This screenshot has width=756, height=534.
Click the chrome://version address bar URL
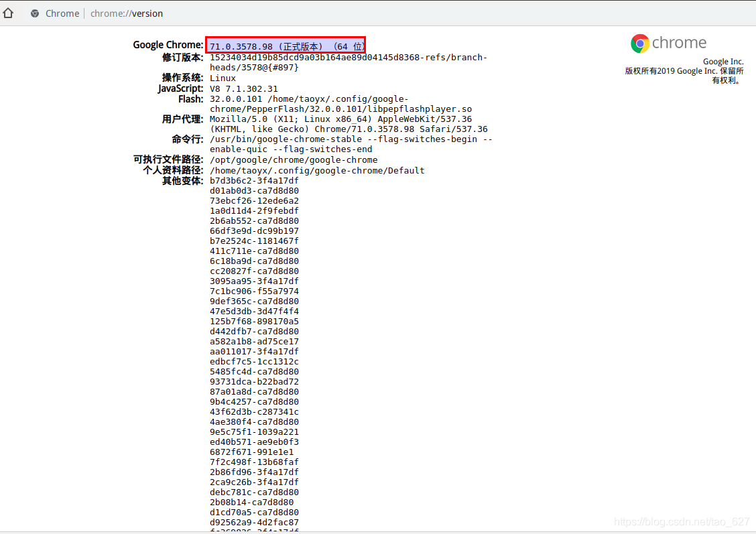(x=126, y=13)
